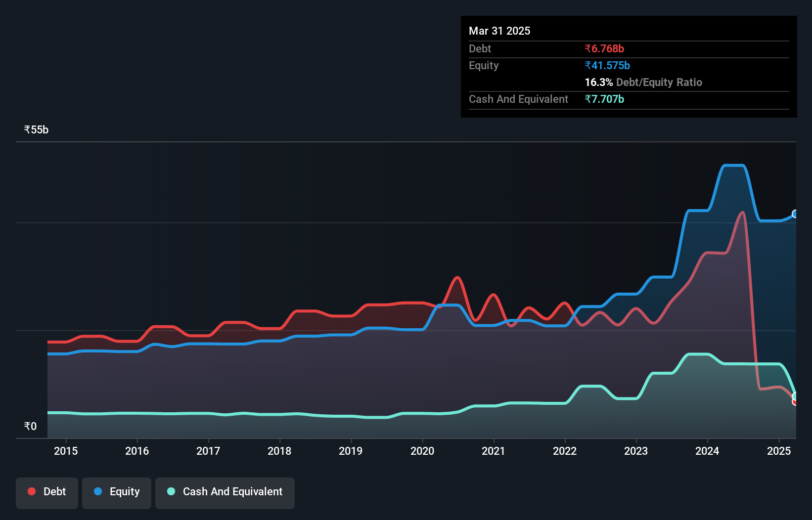812x520 pixels.
Task: Click the 16.3% Debt/Equity Ratio text
Action: pyautogui.click(x=643, y=82)
